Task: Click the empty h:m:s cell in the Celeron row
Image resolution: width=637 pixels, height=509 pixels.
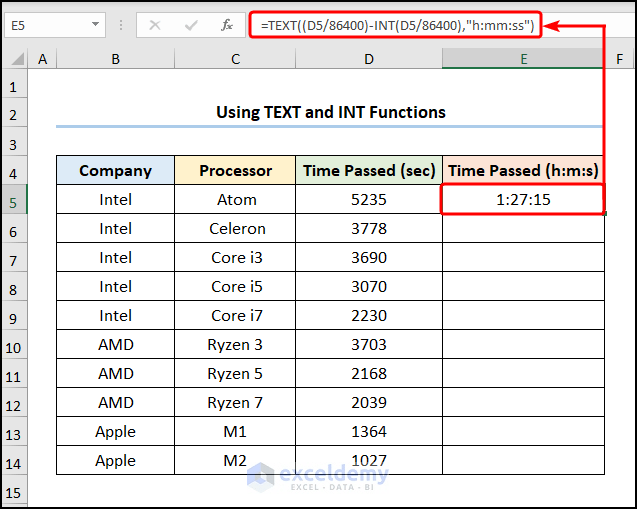Action: click(x=523, y=228)
